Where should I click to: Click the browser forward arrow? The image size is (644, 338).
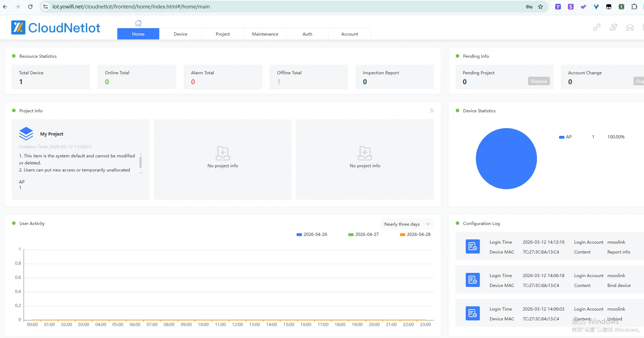18,7
